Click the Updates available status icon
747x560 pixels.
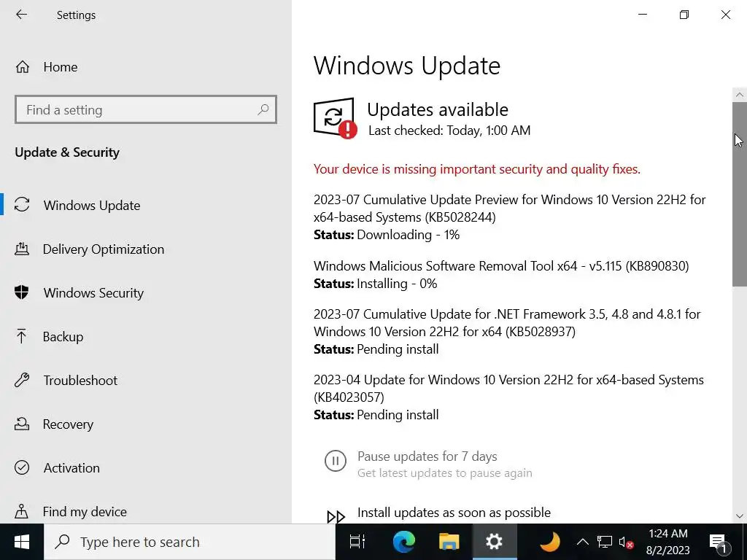point(336,118)
